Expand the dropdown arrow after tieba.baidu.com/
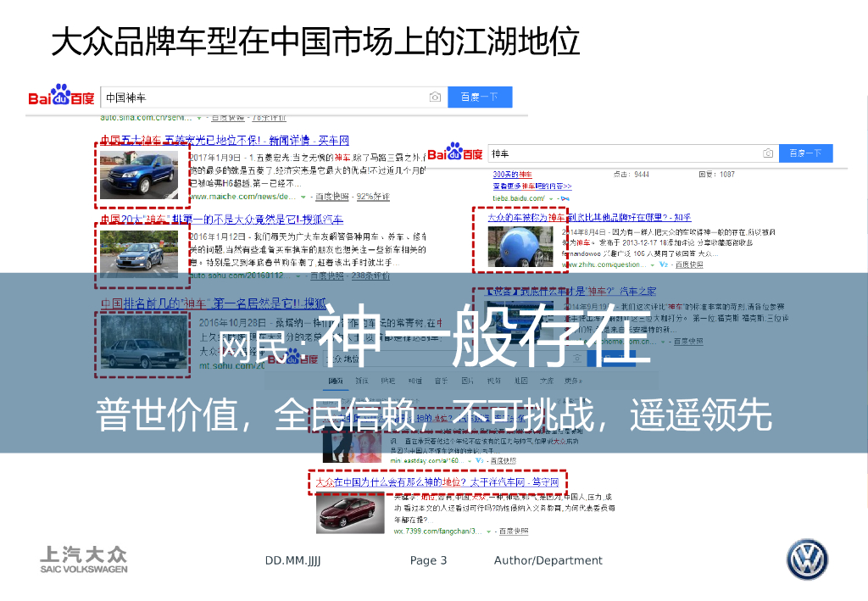The width and height of the screenshot is (868, 601). (551, 198)
